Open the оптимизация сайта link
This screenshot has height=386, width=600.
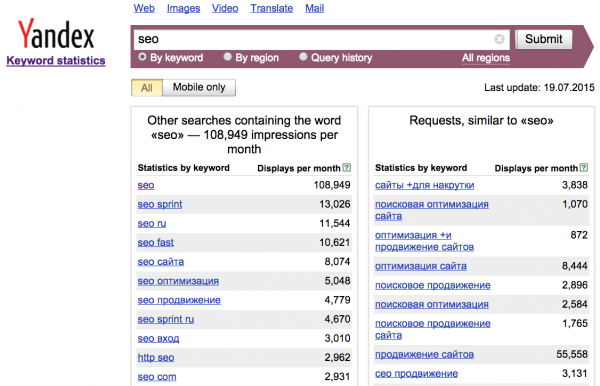(x=421, y=266)
